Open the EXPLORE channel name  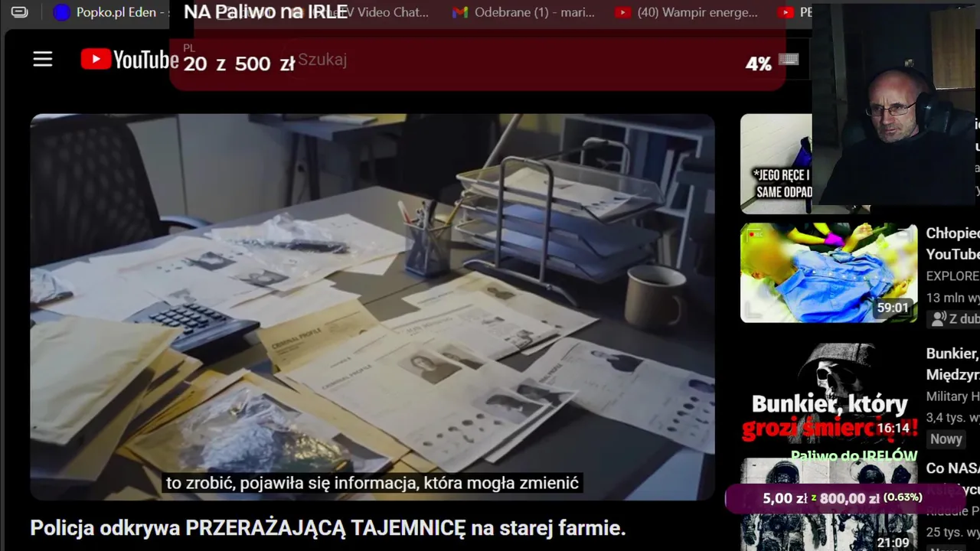coord(952,276)
